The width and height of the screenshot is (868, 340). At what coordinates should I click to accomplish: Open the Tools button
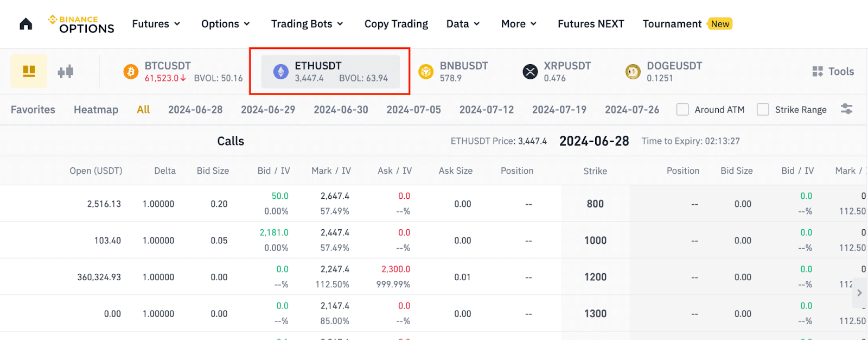(833, 72)
